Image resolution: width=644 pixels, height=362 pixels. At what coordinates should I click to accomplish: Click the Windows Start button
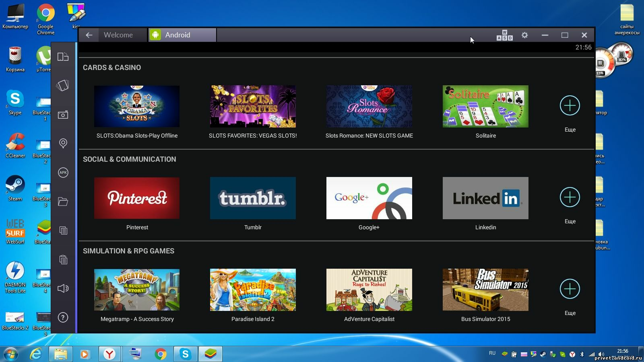point(11,354)
